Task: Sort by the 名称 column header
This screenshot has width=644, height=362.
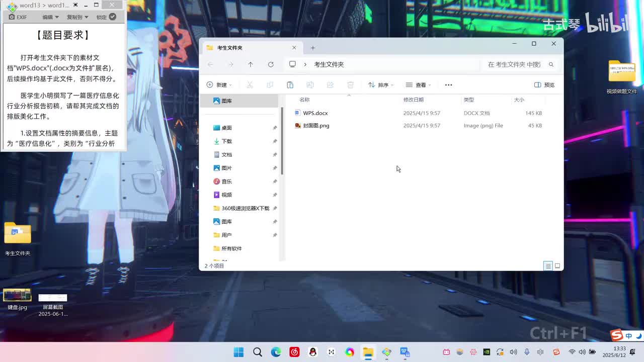Action: [x=304, y=100]
